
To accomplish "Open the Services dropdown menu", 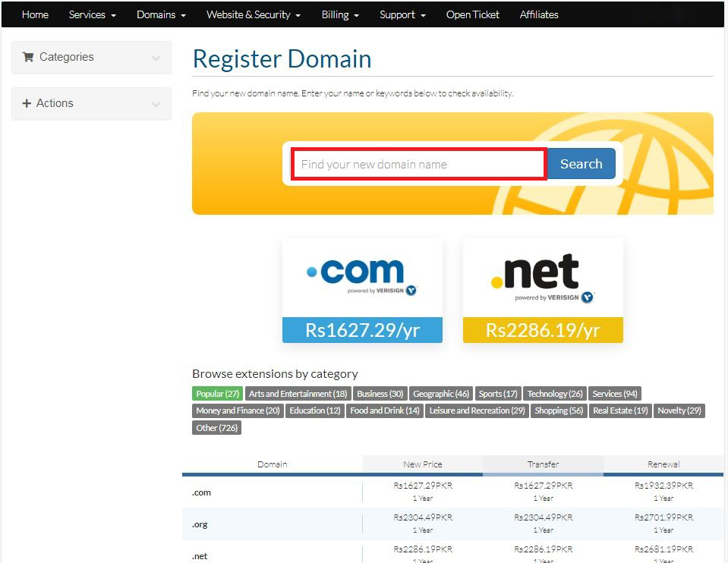I will click(92, 14).
